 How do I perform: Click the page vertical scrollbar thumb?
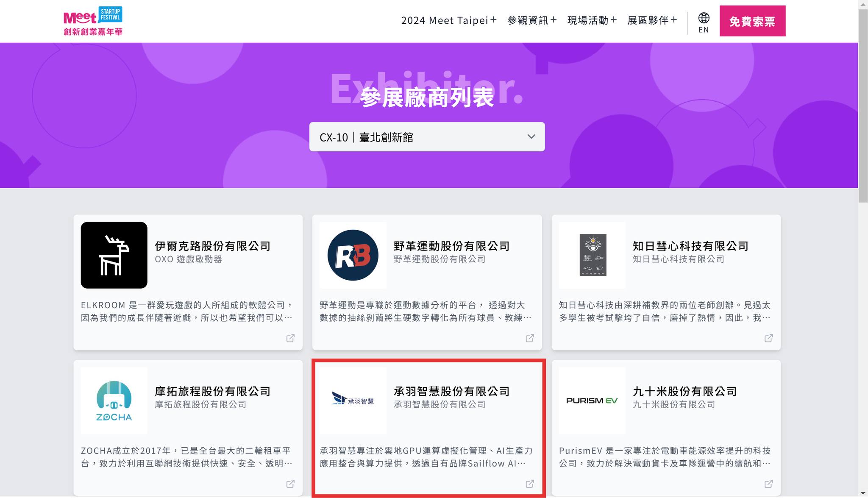863,106
